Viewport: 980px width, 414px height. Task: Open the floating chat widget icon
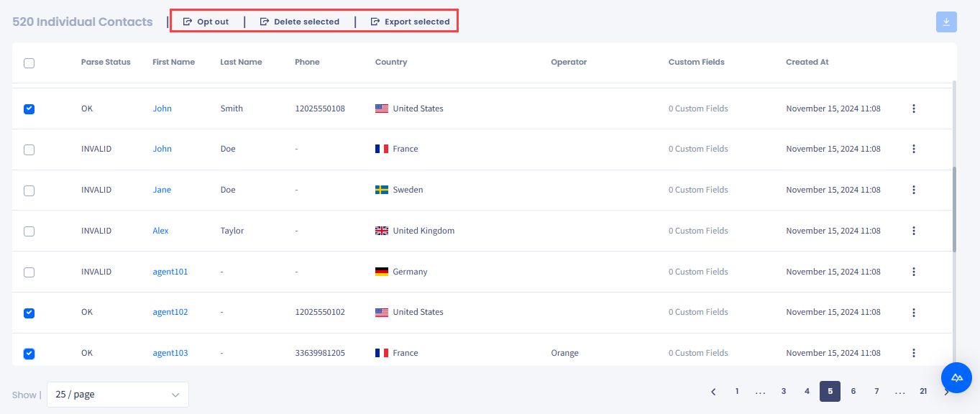956,377
